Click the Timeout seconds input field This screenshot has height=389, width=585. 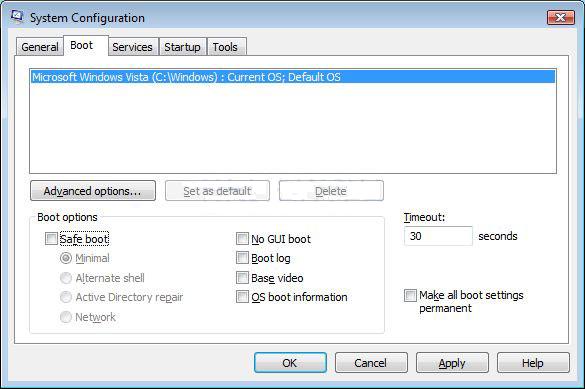coord(438,236)
